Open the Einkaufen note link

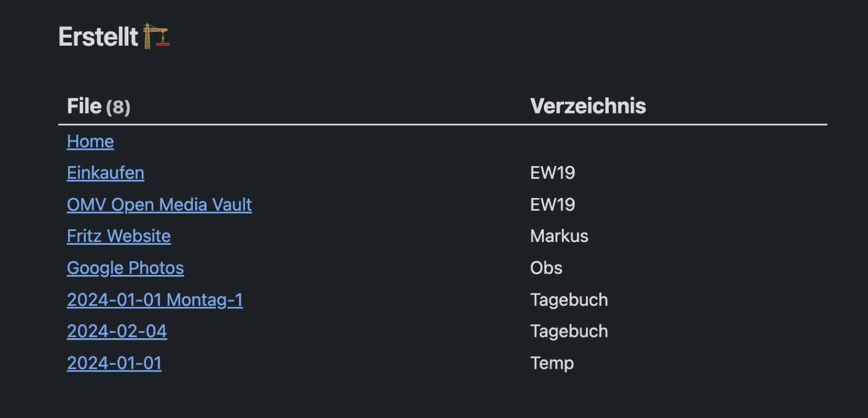pyautogui.click(x=105, y=173)
